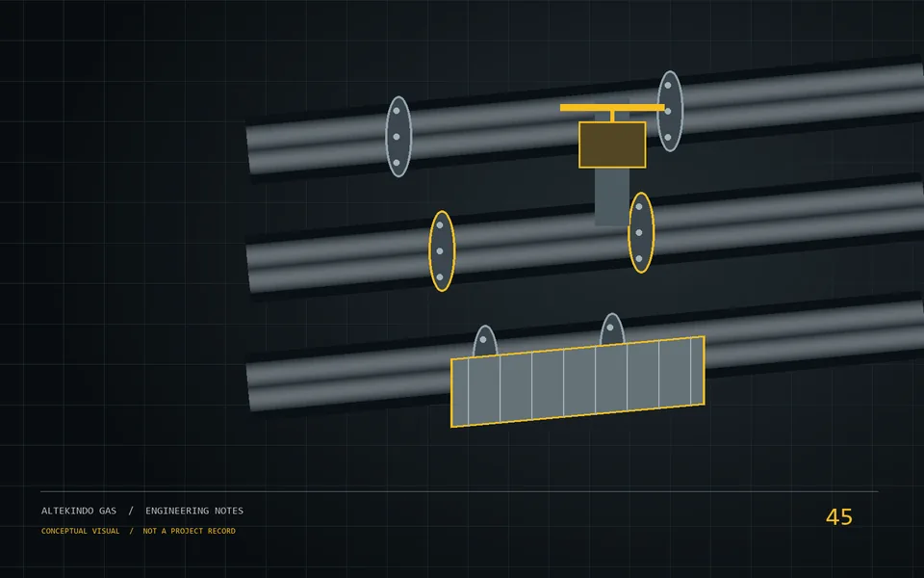Select the gray valve stem below the box

(612, 197)
